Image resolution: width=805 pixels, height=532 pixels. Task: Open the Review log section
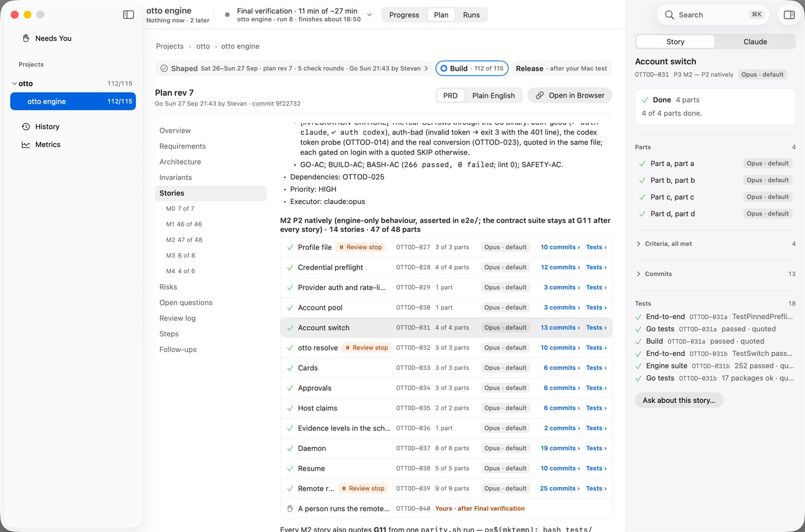178,319
